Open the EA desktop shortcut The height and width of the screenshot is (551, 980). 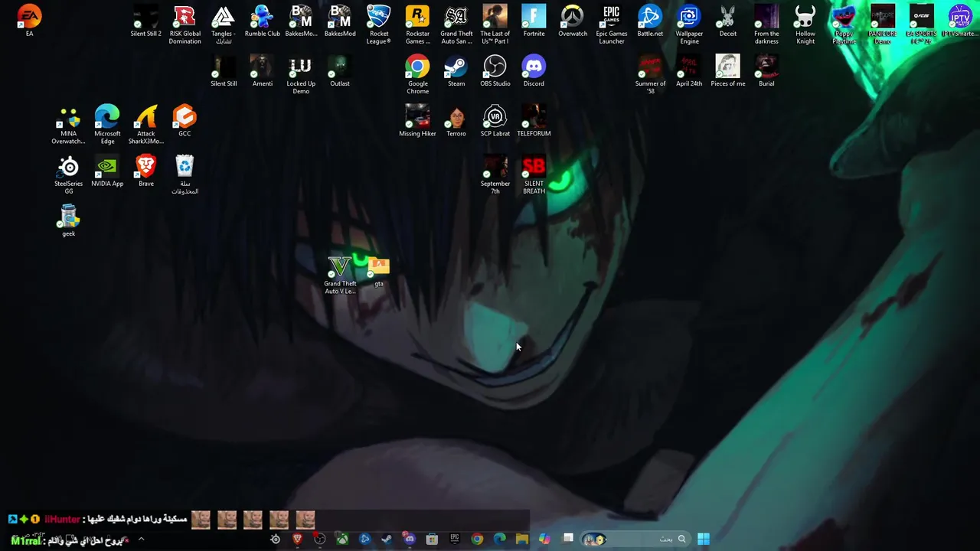pyautogui.click(x=29, y=21)
